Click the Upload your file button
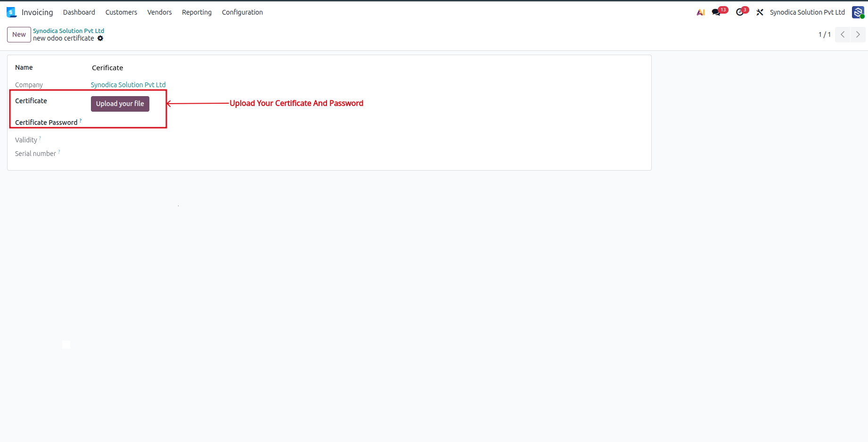This screenshot has height=442, width=868. tap(120, 104)
